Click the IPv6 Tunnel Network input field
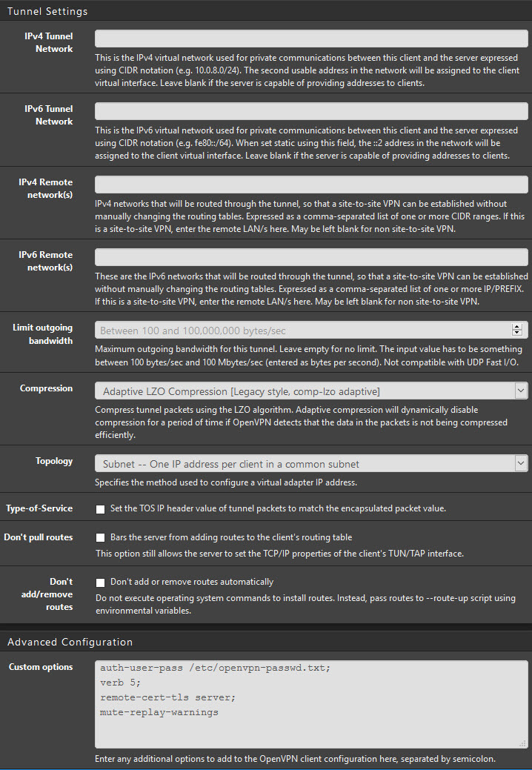This screenshot has height=770, width=532. (311, 111)
